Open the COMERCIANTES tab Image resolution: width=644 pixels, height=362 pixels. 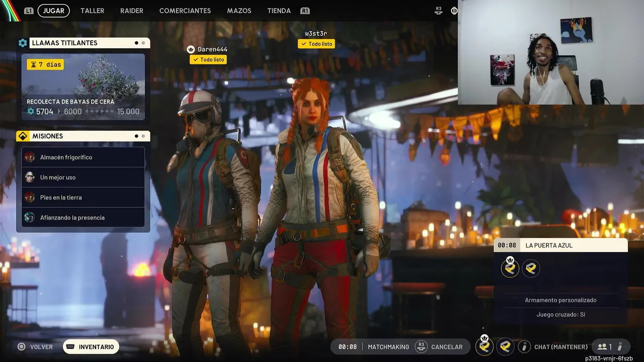[x=185, y=11]
